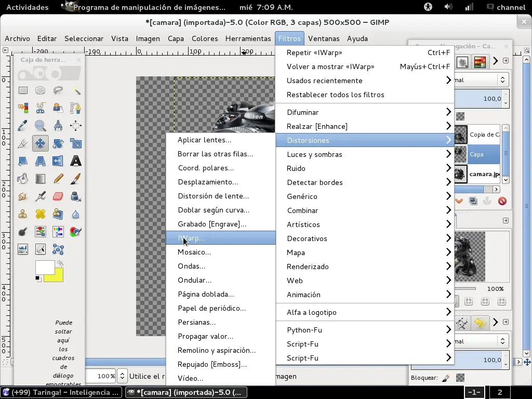Select the Fuzzy Select magic wand tool
Viewport: 532px width, 399px height.
[x=76, y=90]
